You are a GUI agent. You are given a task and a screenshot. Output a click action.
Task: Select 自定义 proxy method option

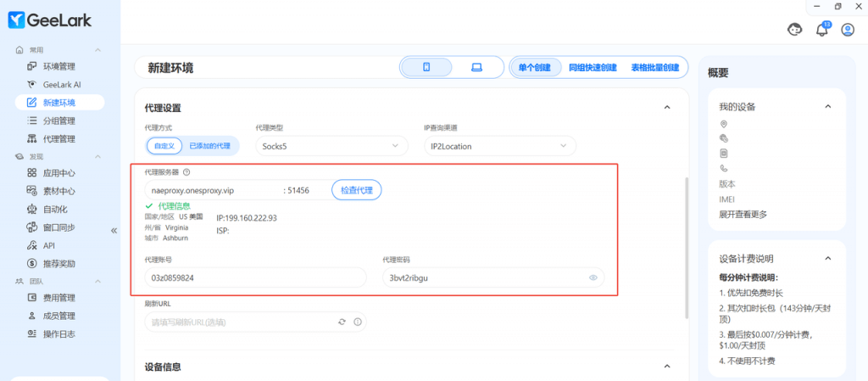[164, 146]
